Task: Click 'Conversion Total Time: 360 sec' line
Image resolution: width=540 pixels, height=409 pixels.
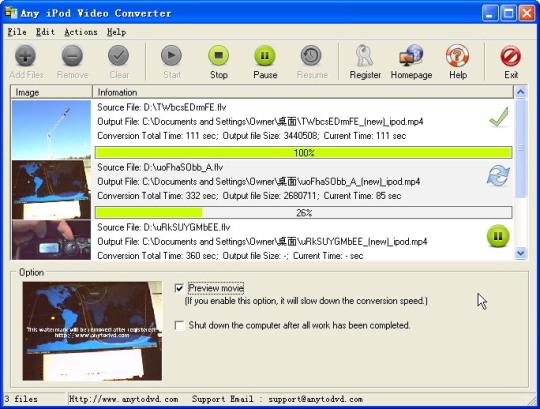Action: click(230, 256)
